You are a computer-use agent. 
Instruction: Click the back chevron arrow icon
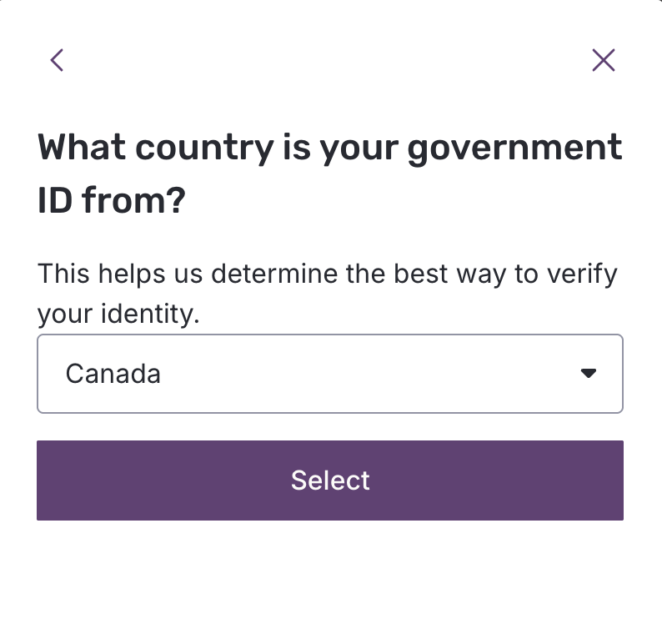tap(57, 60)
